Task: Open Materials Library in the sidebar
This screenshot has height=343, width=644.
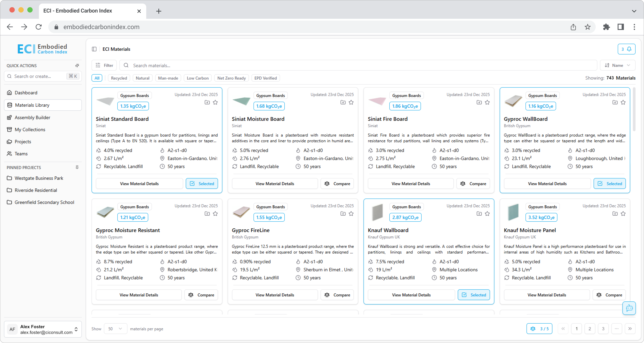Action: point(43,105)
